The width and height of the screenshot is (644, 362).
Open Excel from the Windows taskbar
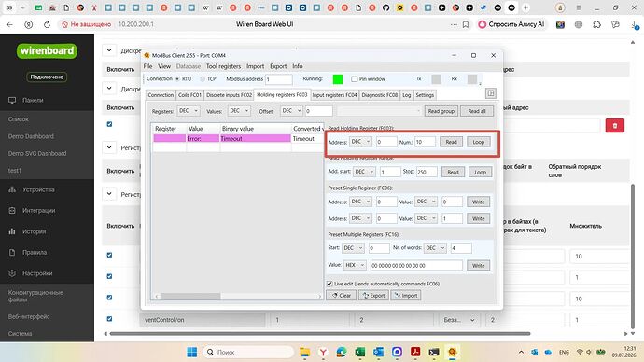[359, 352]
